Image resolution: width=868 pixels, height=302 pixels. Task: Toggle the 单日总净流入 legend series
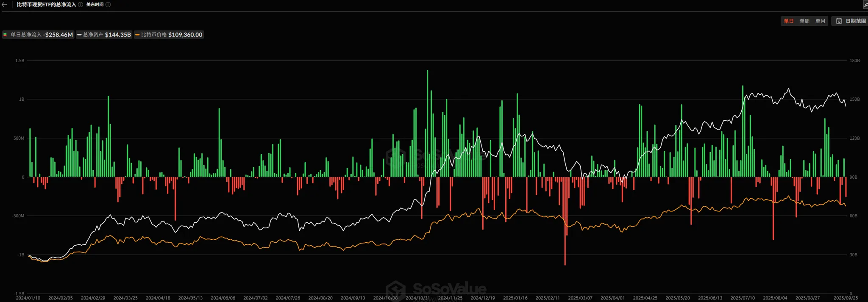(x=38, y=35)
